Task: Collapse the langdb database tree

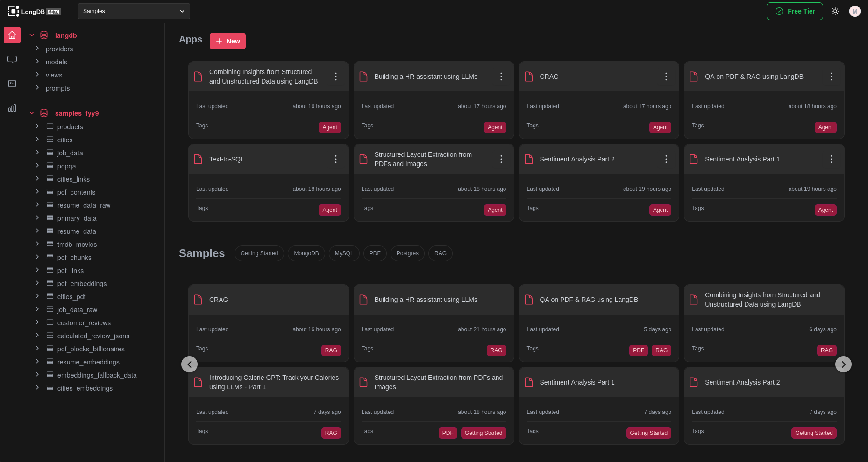Action: click(x=32, y=35)
